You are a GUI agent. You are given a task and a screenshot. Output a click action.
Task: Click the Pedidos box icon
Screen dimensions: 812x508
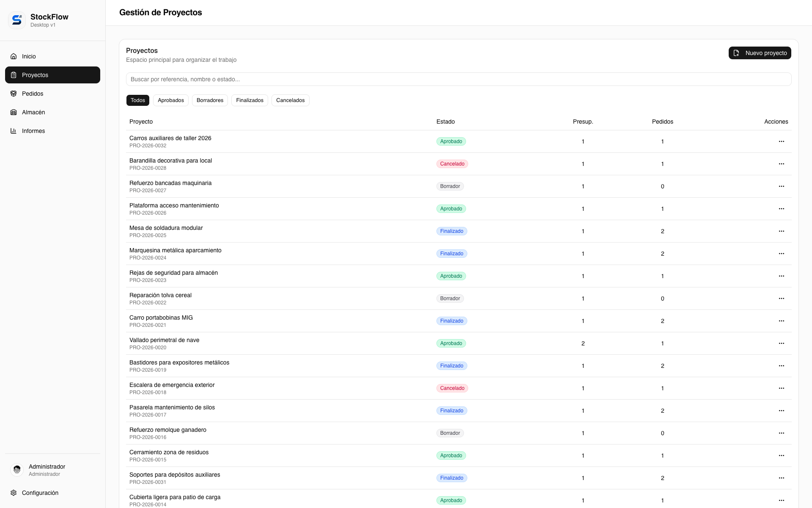14,94
